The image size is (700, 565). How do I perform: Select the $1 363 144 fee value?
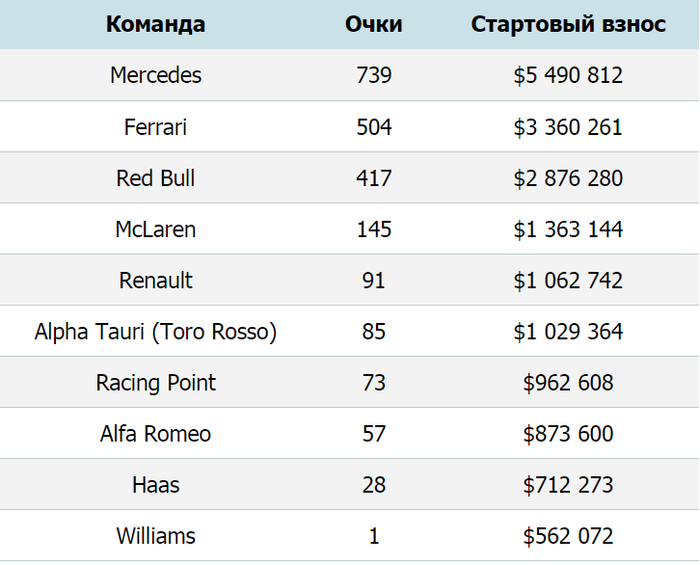(568, 229)
